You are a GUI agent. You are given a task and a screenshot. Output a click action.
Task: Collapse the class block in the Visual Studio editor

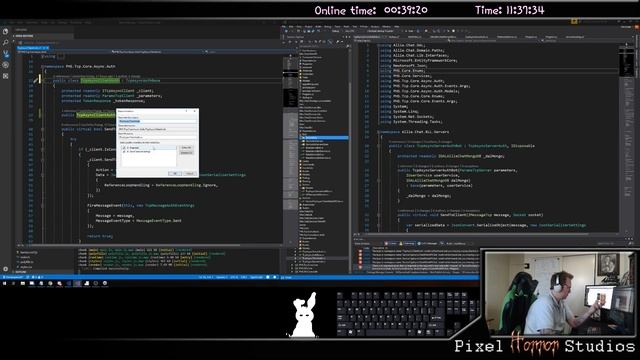[x=378, y=146]
